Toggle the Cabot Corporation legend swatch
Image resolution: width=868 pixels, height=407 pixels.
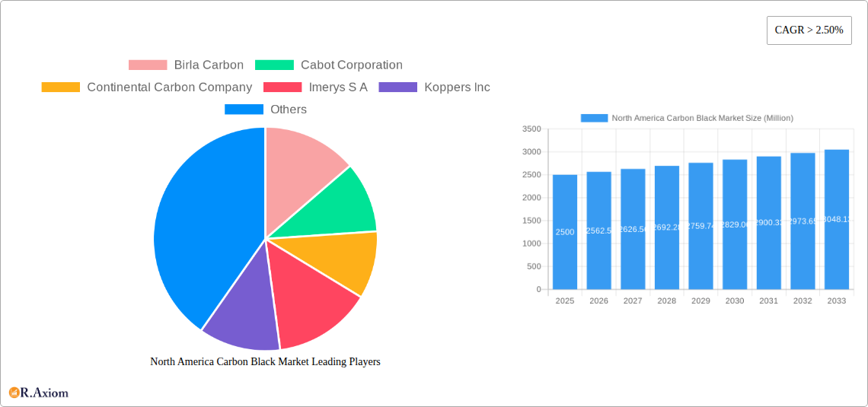[274, 65]
